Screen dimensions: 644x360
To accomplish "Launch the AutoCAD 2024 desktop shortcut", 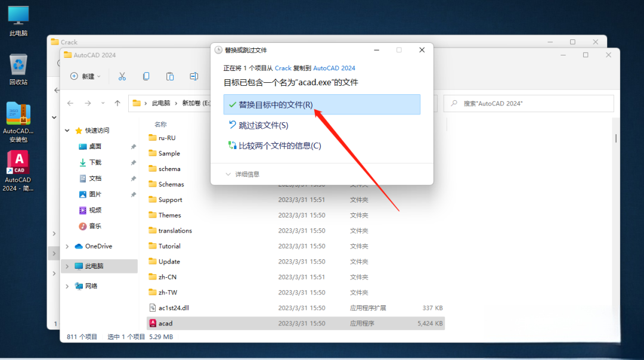I will pyautogui.click(x=18, y=171).
